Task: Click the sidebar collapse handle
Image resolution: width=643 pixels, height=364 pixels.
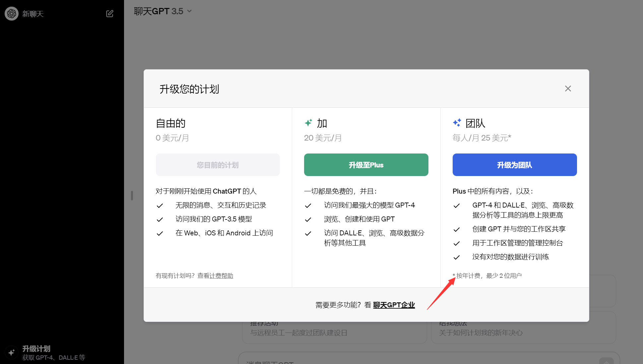Action: pos(132,196)
